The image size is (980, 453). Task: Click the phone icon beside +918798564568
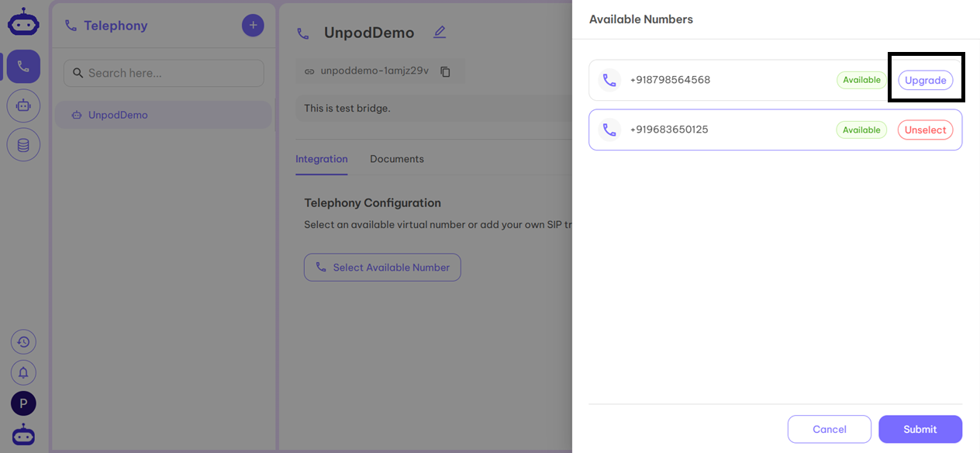pos(609,80)
